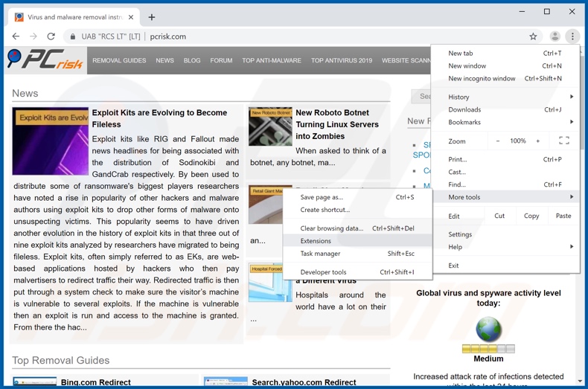
Task: Open NEWS nav link
Action: (x=164, y=60)
